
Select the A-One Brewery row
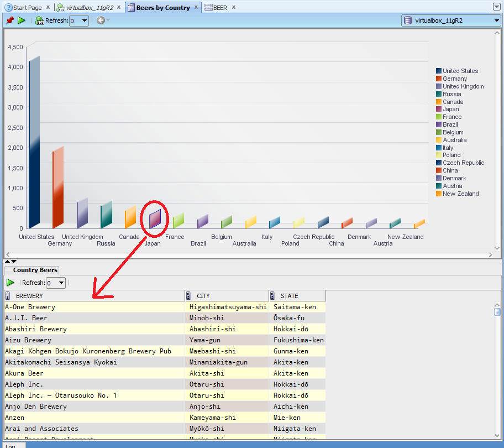(x=165, y=307)
